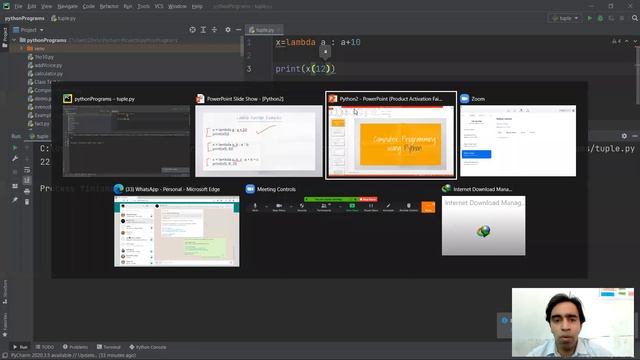640x360 pixels.
Task: Switch to PowerPoint Slide Show window thumbnail
Action: [259, 141]
